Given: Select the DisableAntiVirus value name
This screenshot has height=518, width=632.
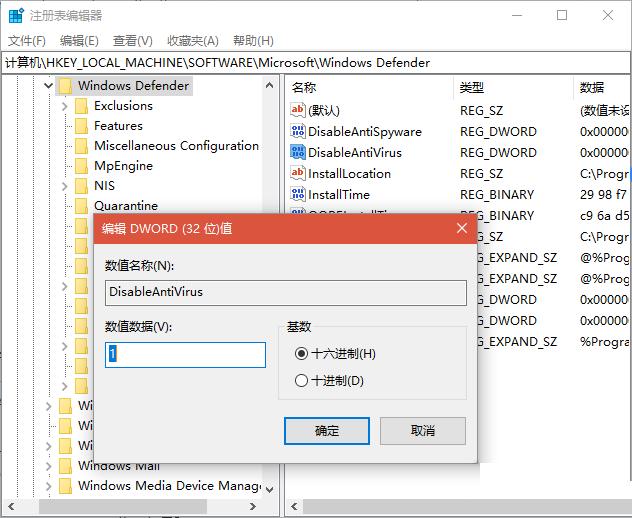Looking at the screenshot, I should point(355,152).
